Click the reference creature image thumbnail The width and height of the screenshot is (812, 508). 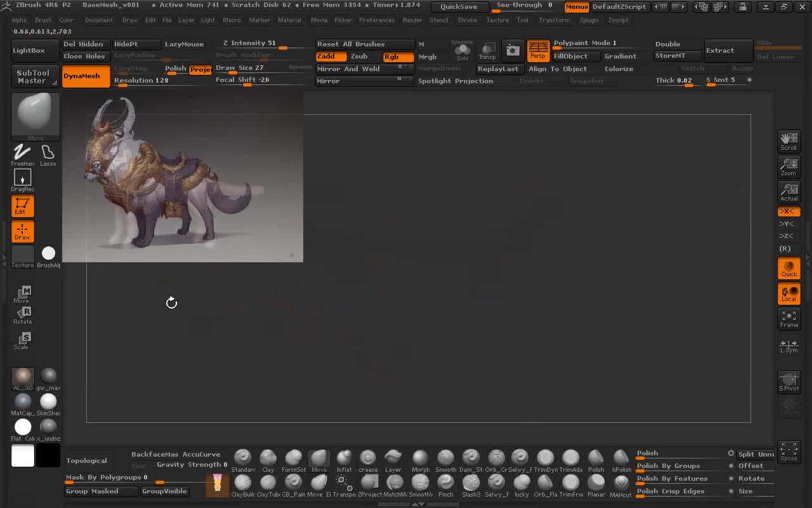[x=183, y=177]
